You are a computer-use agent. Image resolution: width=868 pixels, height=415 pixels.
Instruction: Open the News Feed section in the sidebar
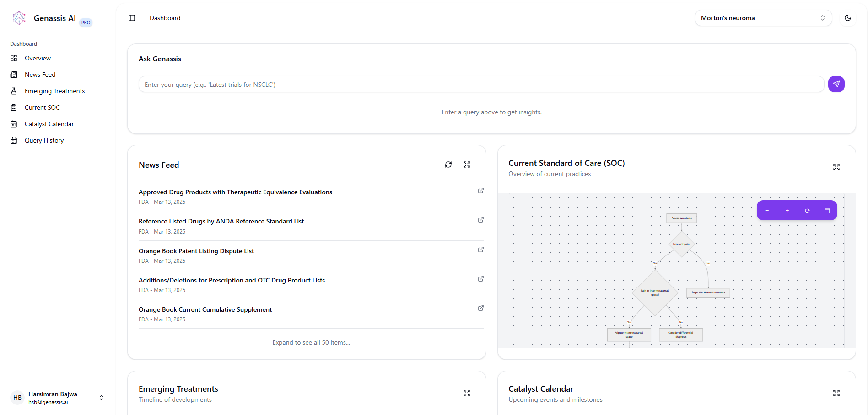click(x=40, y=74)
